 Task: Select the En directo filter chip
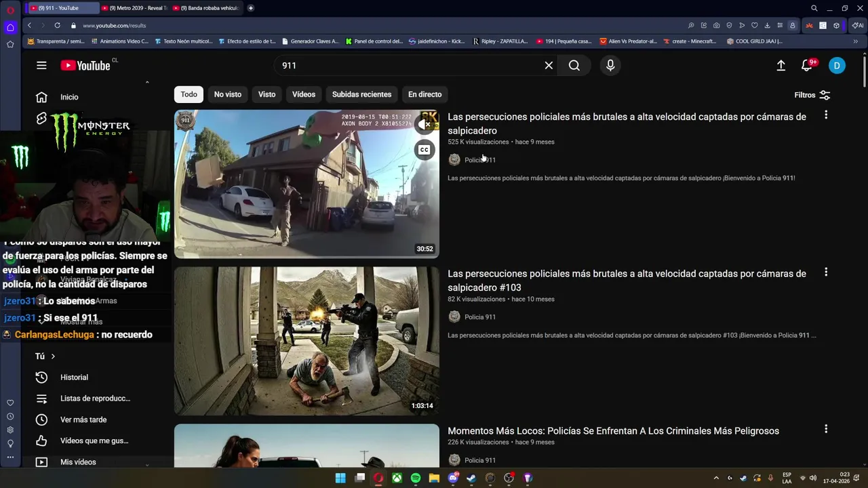425,94
